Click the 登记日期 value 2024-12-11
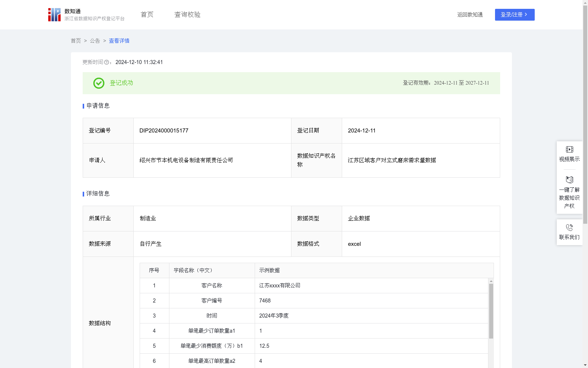 [x=362, y=131]
